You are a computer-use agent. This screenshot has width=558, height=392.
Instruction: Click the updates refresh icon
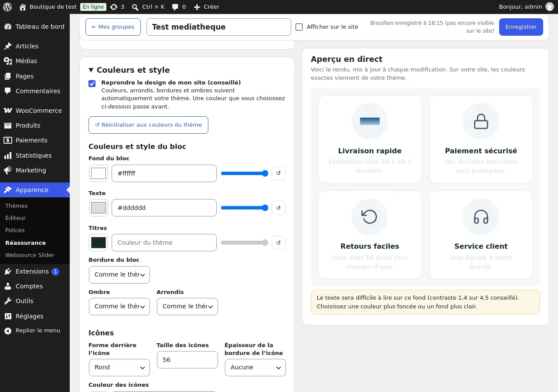[x=114, y=7]
